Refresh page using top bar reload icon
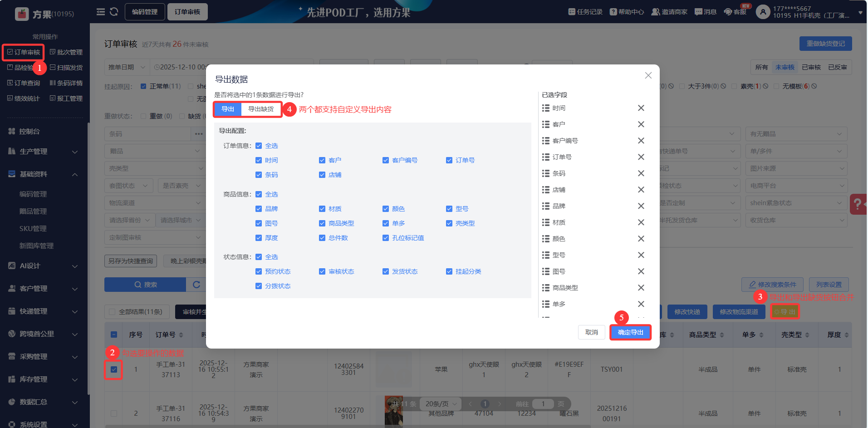868x428 pixels. pos(114,12)
